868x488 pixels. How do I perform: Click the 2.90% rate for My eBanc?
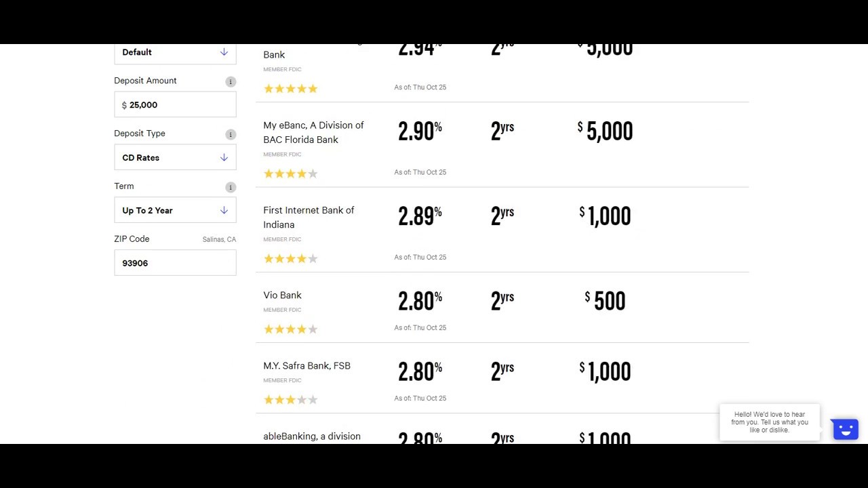(x=420, y=131)
